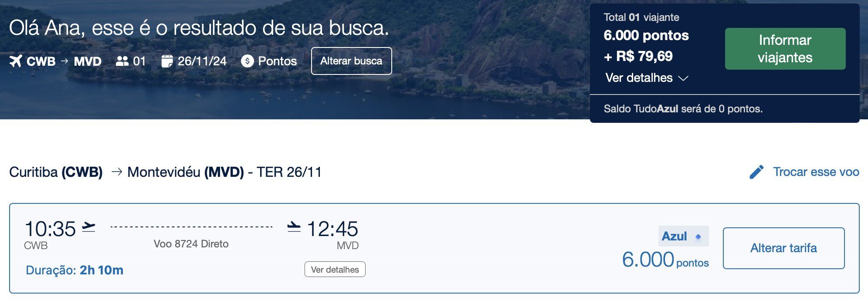Click the 6.000 pontos flight price

pos(665,260)
